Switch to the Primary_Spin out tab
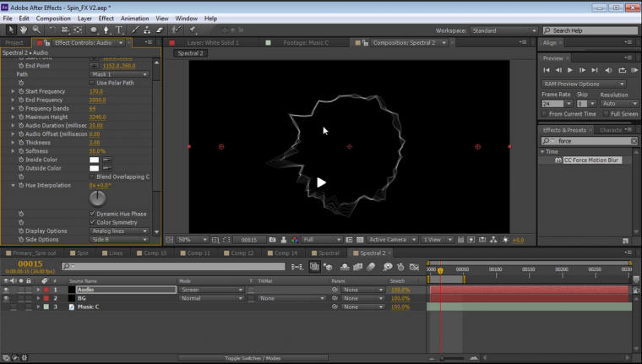 [34, 253]
